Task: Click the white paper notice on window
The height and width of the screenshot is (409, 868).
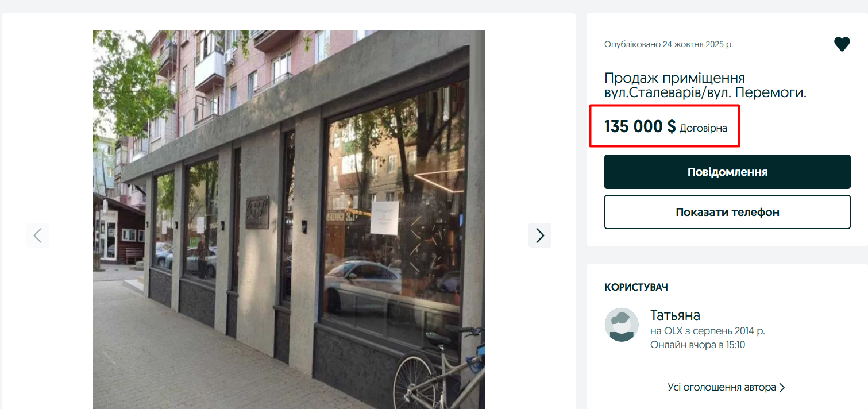Action: (x=384, y=218)
